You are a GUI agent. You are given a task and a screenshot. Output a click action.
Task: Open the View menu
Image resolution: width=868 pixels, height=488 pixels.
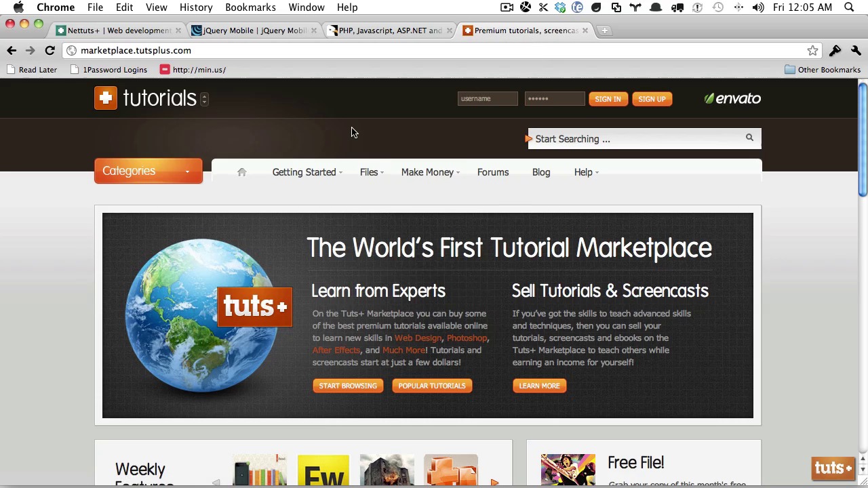pos(156,7)
